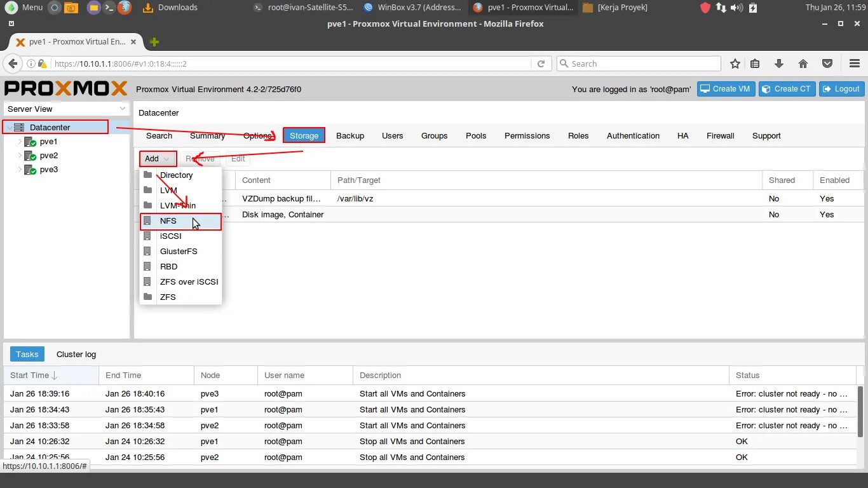The image size is (868, 488).
Task: Click the Firefox Search field
Action: pyautogui.click(x=639, y=64)
